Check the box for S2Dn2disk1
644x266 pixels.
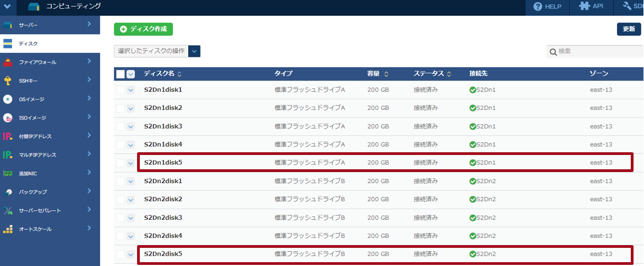[121, 181]
